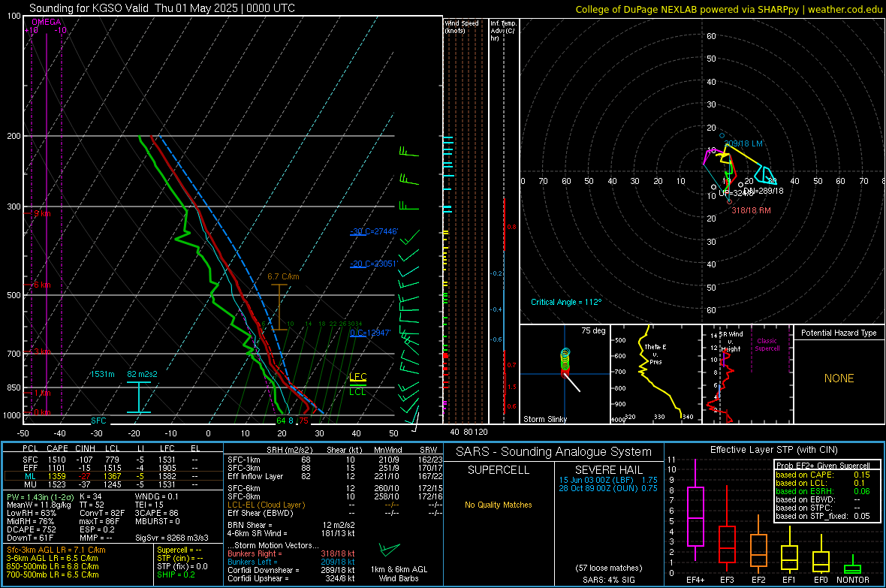Click the '75 deg' slinky tilt value

click(593, 330)
